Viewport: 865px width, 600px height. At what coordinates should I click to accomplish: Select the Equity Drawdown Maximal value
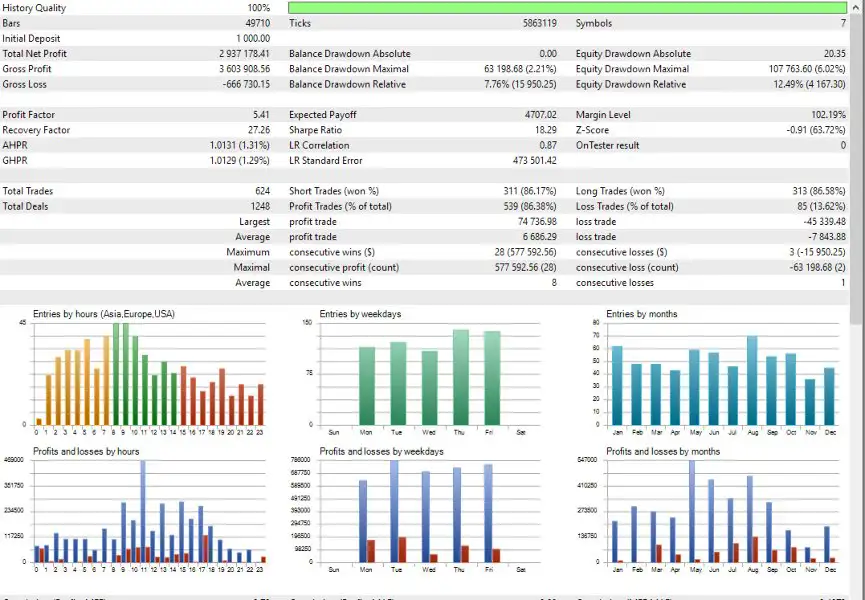point(807,69)
